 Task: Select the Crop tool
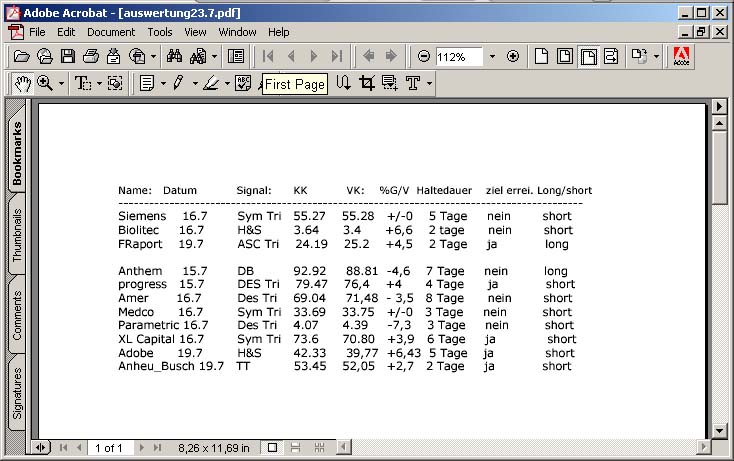pos(367,84)
